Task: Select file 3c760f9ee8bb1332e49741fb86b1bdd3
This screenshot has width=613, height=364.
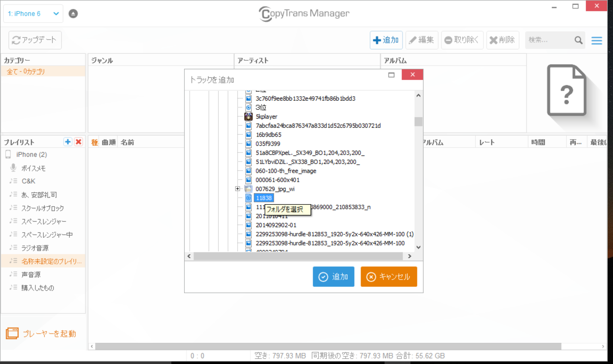Action: point(305,99)
